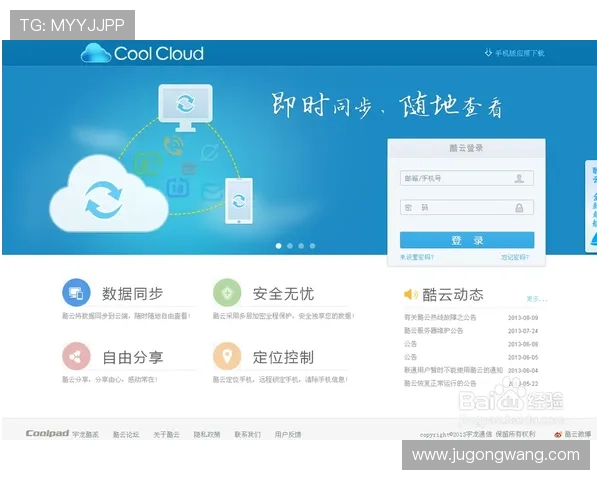Select the third carousel dot
This screenshot has width=600, height=480.
[x=301, y=246]
